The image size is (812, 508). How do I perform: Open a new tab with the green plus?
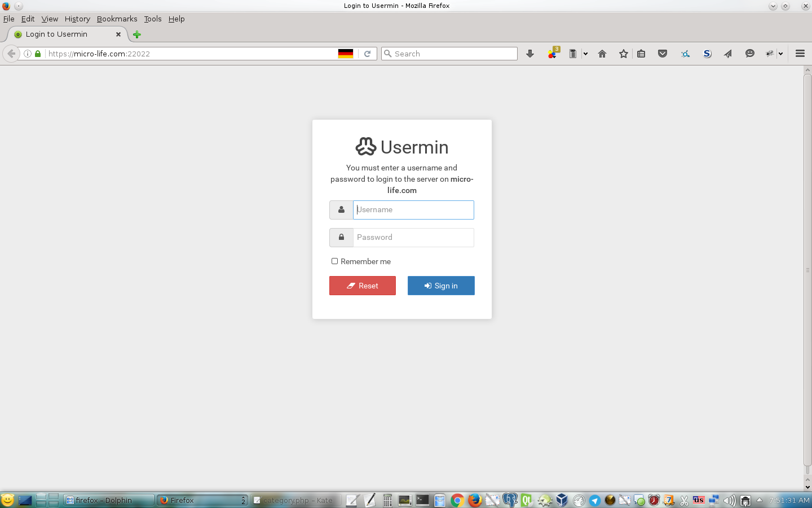136,34
